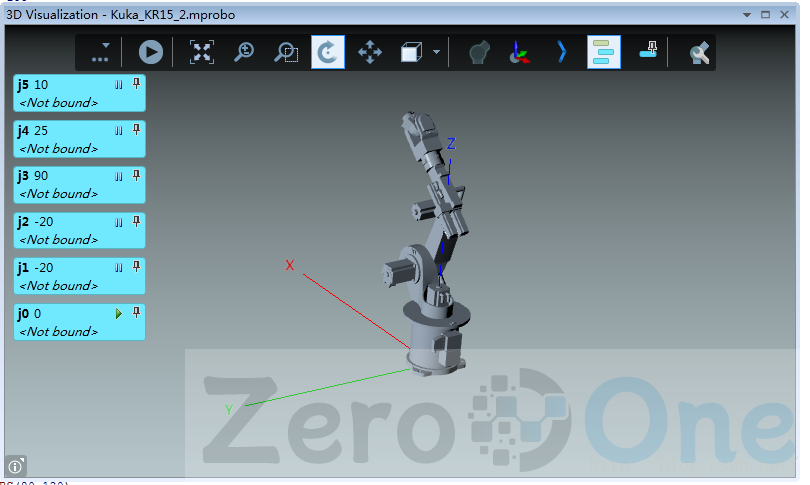Viewport: 810px width, 485px height.
Task: Start simulation with the Play button
Action: point(151,52)
